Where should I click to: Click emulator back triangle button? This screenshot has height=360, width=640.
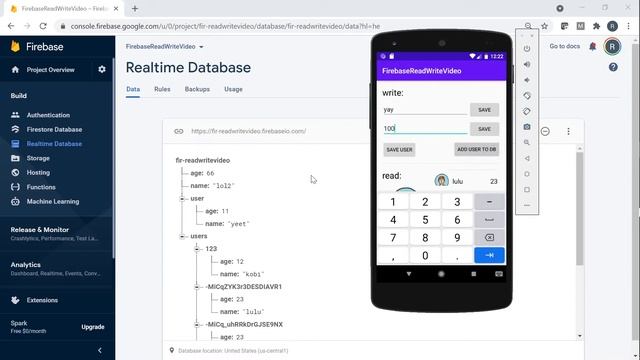tap(527, 158)
